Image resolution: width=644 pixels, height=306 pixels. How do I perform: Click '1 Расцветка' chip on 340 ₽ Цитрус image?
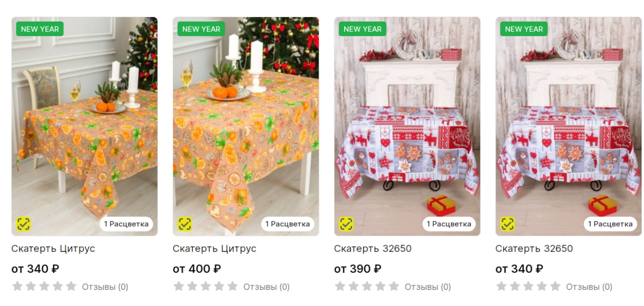point(126,224)
